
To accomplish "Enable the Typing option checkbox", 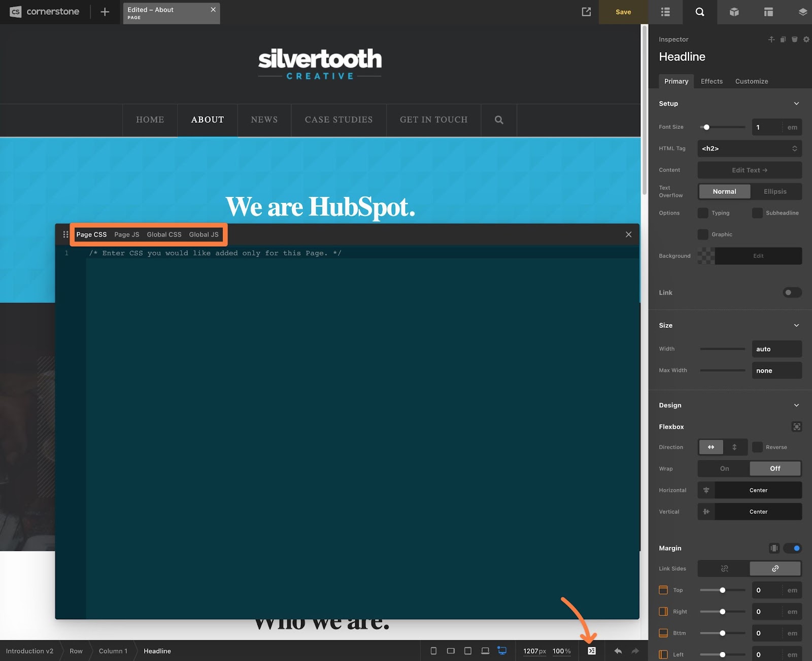I will tap(703, 213).
